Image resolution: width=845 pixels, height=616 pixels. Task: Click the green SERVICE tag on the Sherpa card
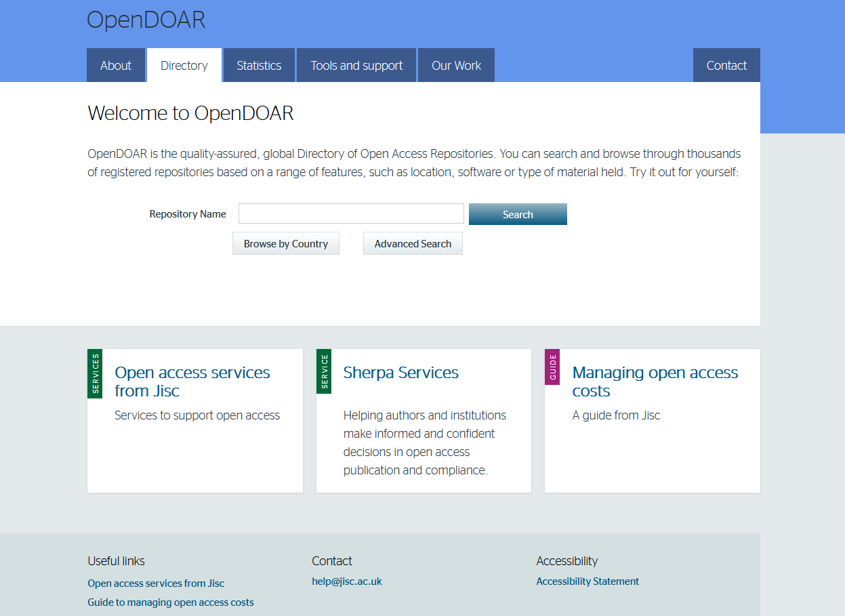point(324,371)
